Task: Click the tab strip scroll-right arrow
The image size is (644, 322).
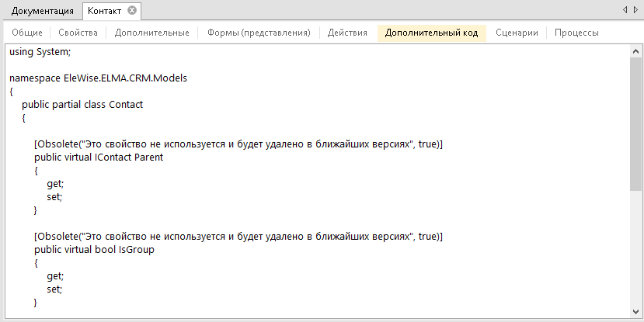Action: pos(635,9)
